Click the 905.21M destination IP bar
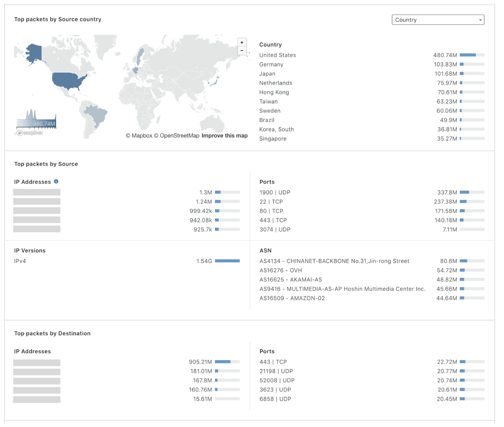Viewport: 504px width, 427px height. pyautogui.click(x=227, y=362)
